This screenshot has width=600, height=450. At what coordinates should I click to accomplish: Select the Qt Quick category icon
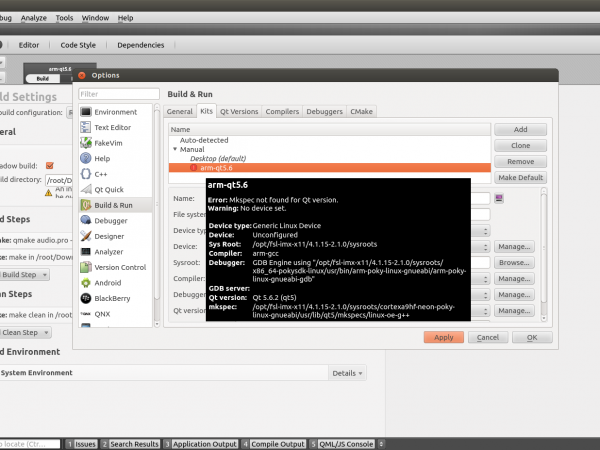point(86,189)
